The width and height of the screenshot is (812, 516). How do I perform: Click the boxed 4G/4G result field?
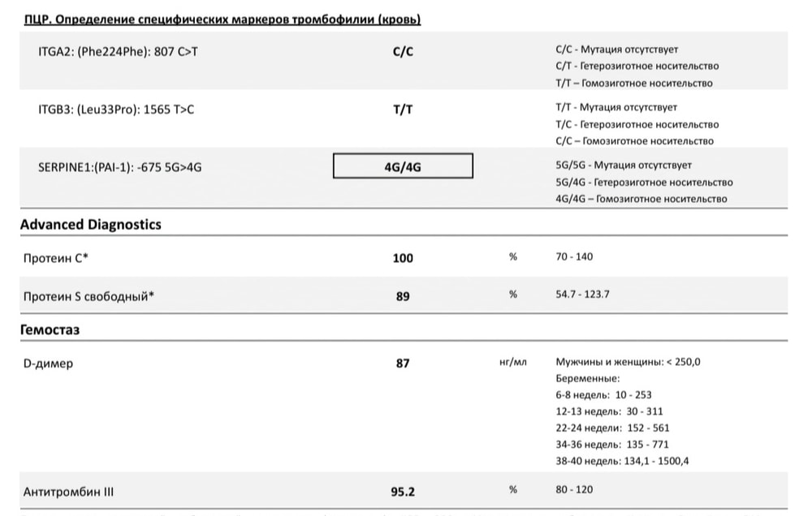tap(403, 168)
